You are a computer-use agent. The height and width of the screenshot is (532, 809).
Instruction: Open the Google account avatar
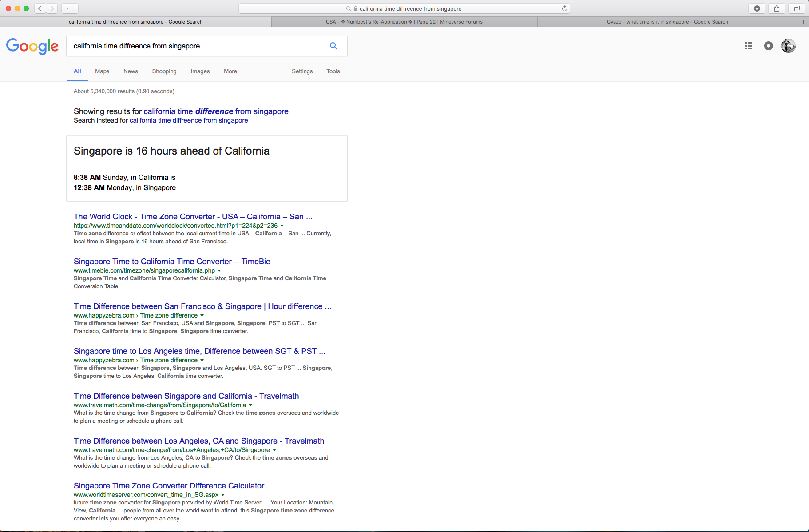pyautogui.click(x=789, y=46)
